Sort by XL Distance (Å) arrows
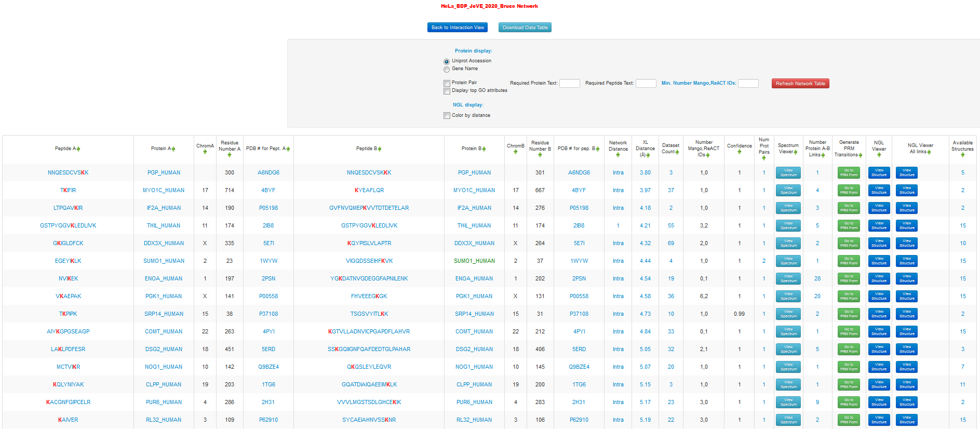 (x=648, y=155)
